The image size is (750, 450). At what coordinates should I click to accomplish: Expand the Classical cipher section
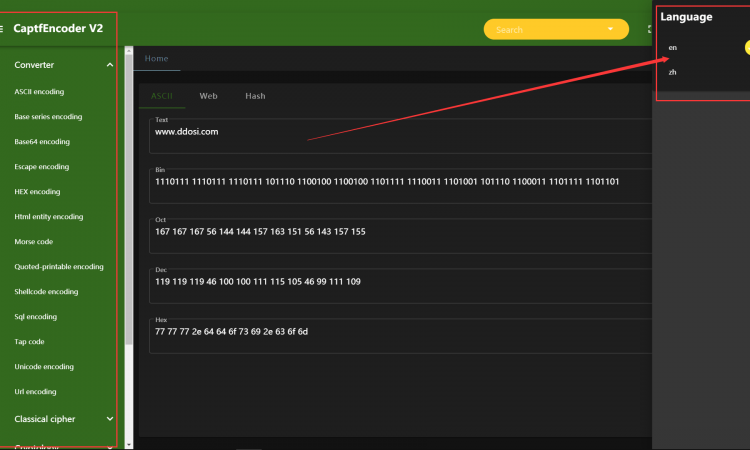(110, 419)
